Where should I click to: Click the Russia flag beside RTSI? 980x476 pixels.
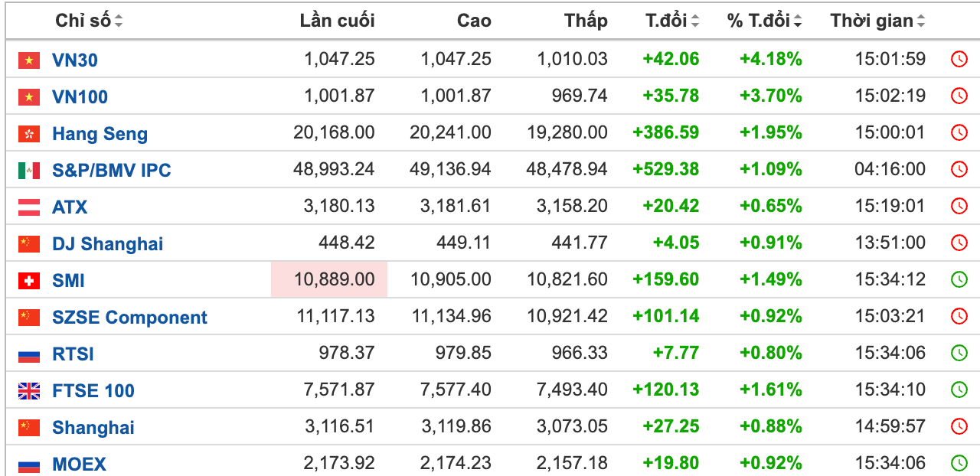(29, 354)
